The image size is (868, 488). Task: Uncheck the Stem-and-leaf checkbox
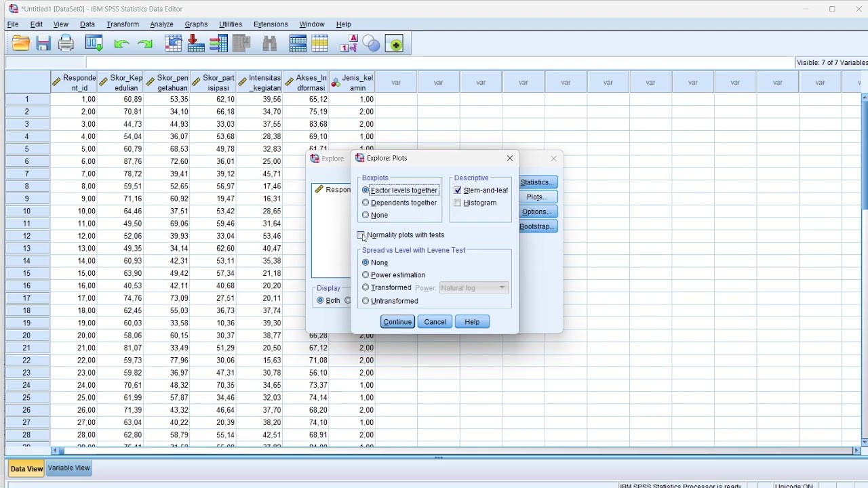click(x=458, y=190)
